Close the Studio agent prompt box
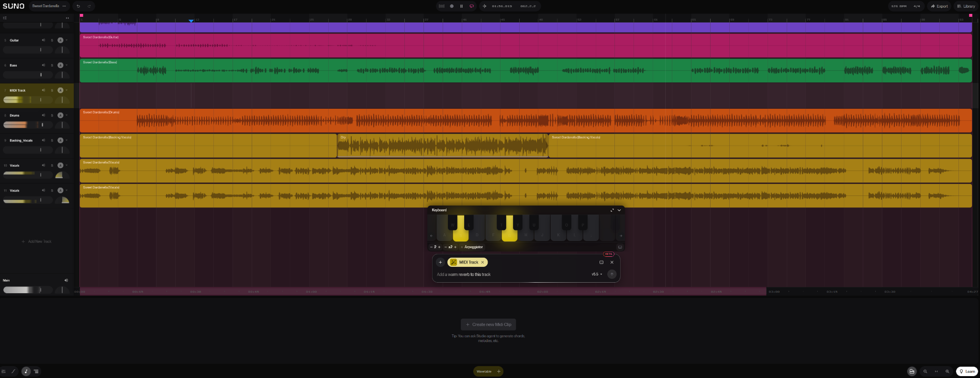The width and height of the screenshot is (980, 378). click(612, 262)
